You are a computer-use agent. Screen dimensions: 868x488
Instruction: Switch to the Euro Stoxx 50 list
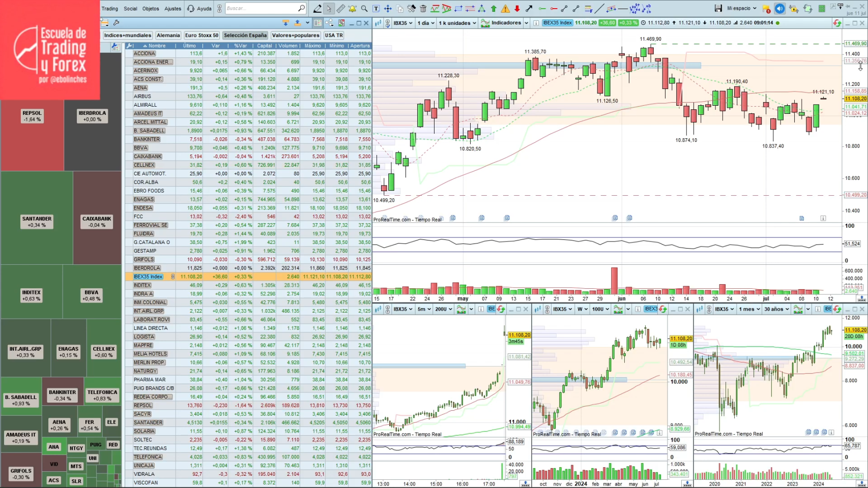pos(201,36)
